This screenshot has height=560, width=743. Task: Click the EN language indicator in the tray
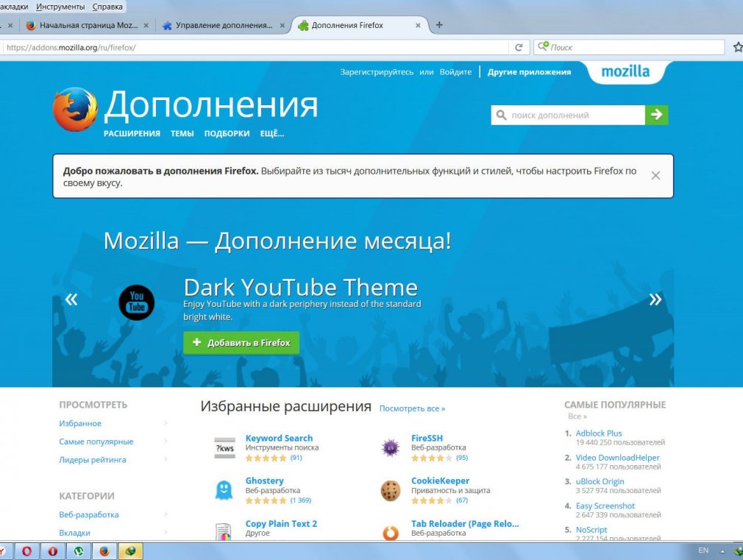(703, 550)
